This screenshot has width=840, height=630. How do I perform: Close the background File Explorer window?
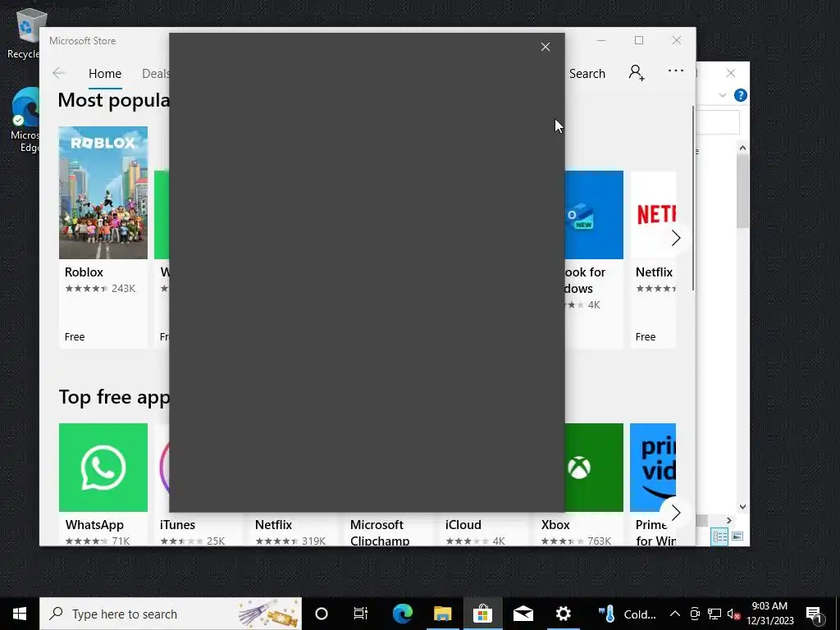click(x=731, y=73)
